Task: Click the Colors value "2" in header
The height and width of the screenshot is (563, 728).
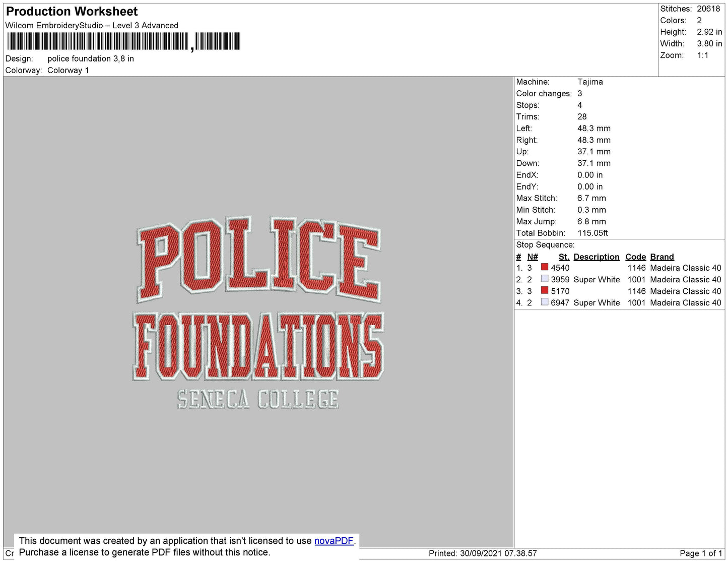Action: click(x=699, y=20)
